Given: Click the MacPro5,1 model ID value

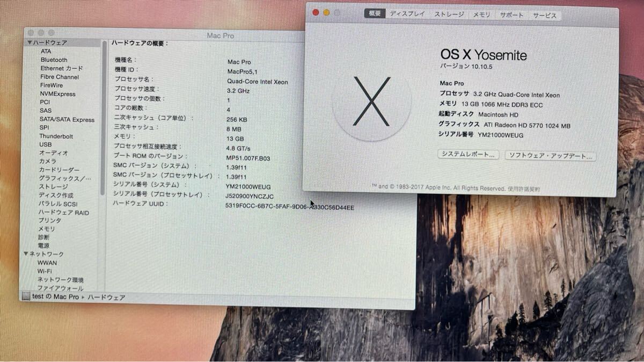Looking at the screenshot, I should pos(243,71).
